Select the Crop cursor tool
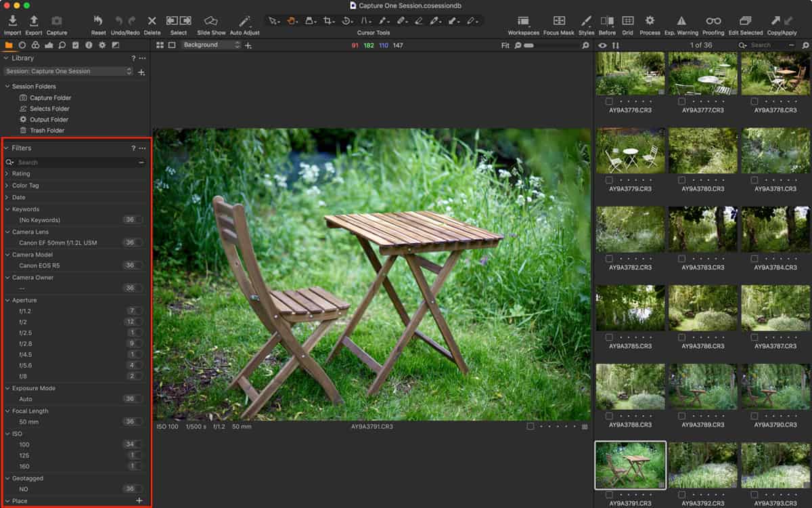Viewport: 812px width, 508px height. pos(328,21)
